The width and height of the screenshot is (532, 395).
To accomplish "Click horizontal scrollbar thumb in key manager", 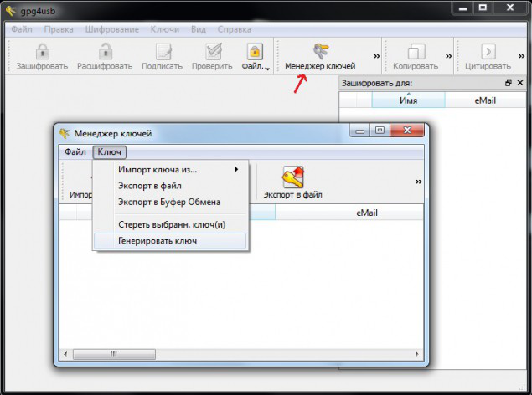I will [x=114, y=354].
